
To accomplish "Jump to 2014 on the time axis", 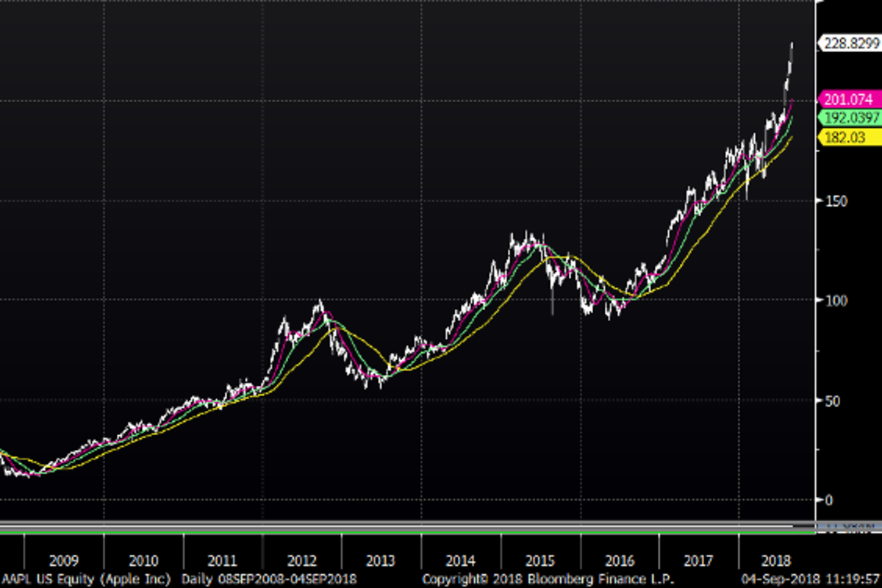I will [x=461, y=559].
